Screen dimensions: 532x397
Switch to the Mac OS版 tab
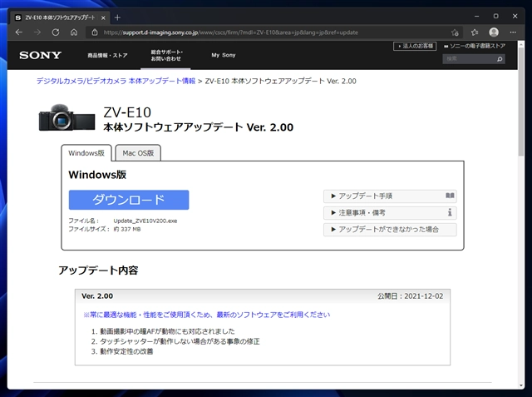point(138,153)
